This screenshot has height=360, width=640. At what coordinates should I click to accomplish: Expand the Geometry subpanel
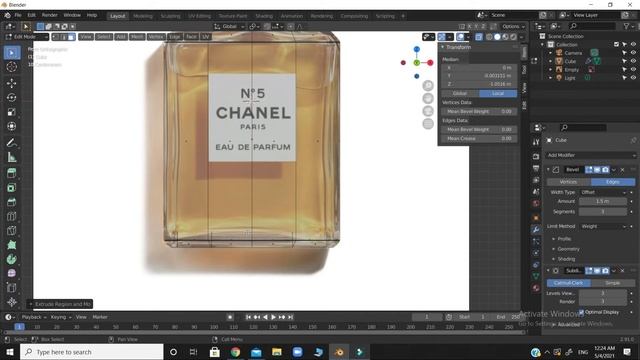(x=568, y=249)
